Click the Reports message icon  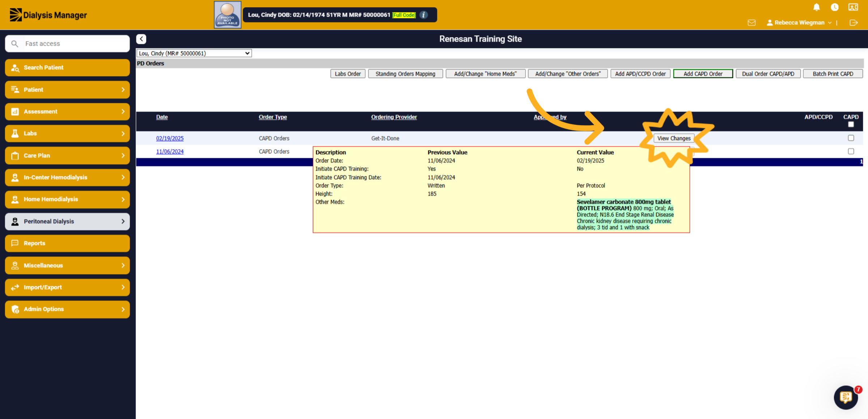tap(15, 243)
